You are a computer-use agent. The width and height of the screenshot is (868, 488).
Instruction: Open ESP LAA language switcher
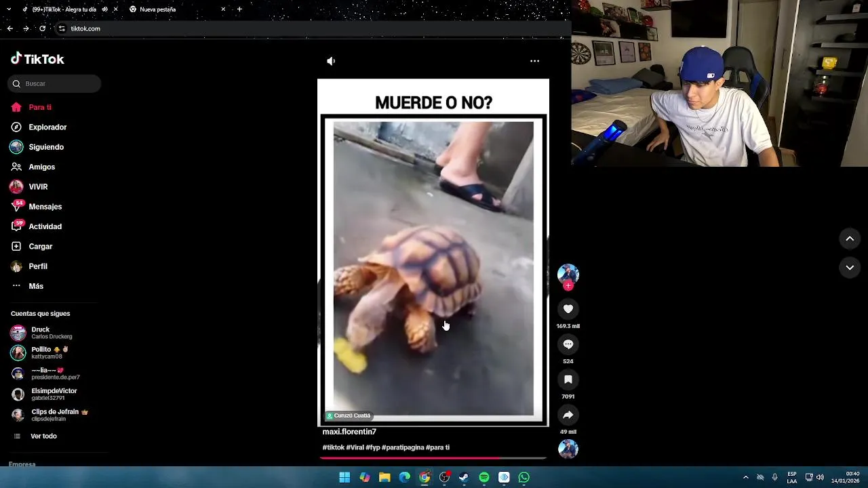pos(792,477)
